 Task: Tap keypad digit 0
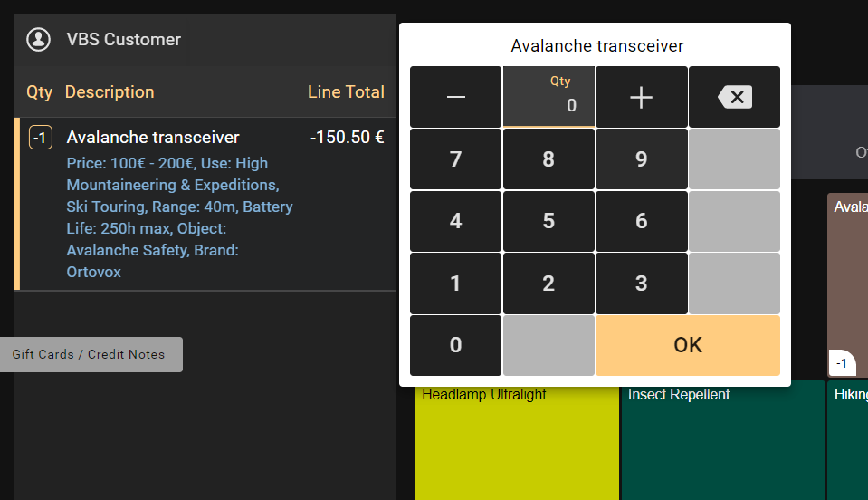click(x=455, y=345)
